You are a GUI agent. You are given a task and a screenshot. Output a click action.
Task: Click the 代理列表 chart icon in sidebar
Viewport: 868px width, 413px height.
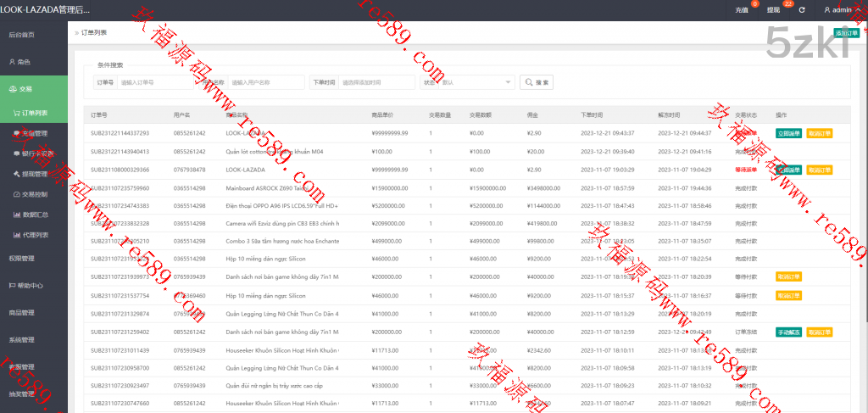[17, 235]
